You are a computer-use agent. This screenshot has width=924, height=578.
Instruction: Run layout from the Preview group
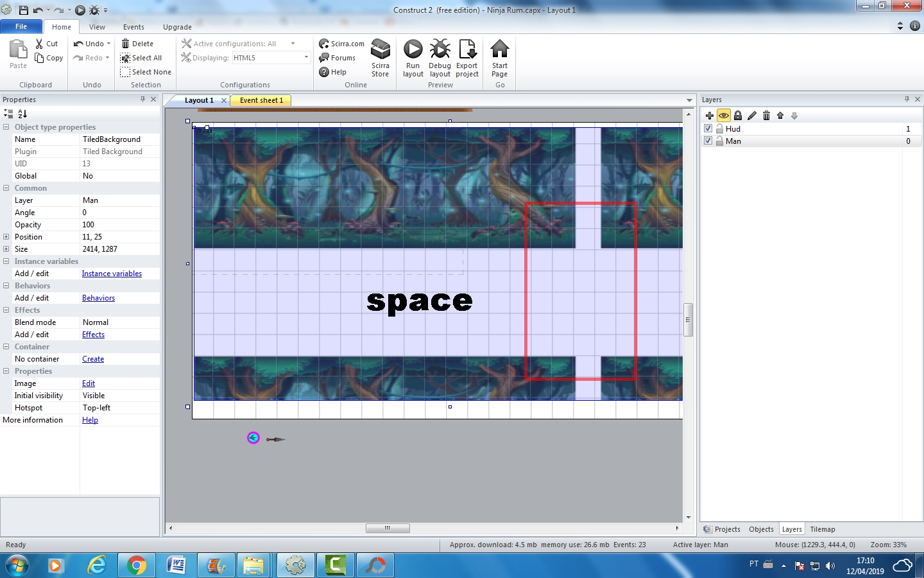413,58
